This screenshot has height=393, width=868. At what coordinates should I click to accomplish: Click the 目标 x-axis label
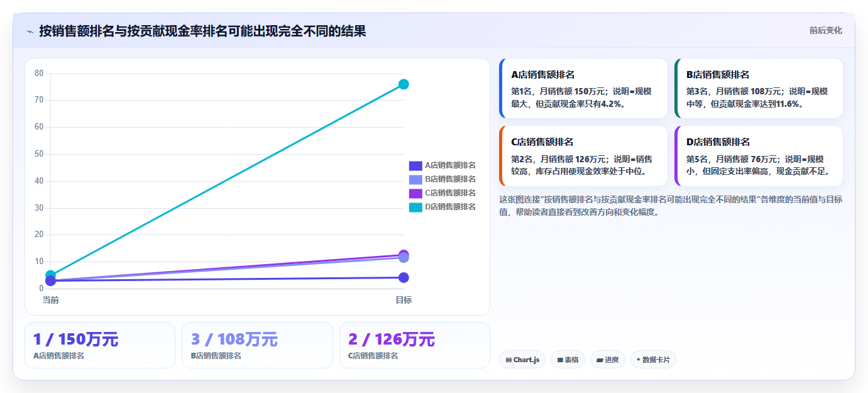coord(404,300)
